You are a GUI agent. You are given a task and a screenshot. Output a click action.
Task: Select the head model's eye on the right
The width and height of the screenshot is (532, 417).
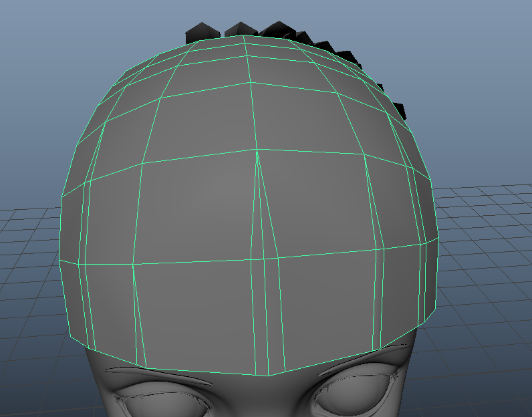(353, 393)
